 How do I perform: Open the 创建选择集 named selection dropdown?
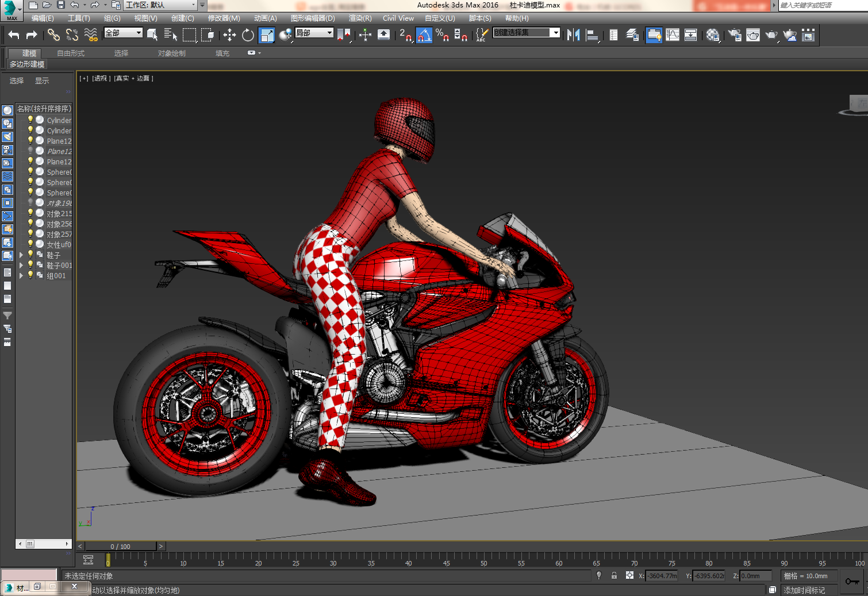click(x=526, y=33)
